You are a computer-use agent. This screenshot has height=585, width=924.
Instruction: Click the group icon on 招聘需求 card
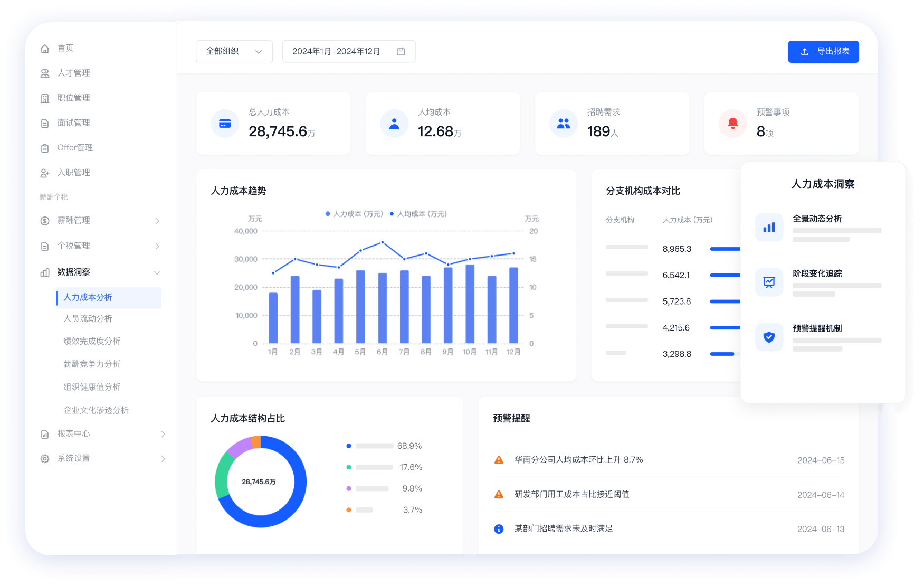click(564, 124)
